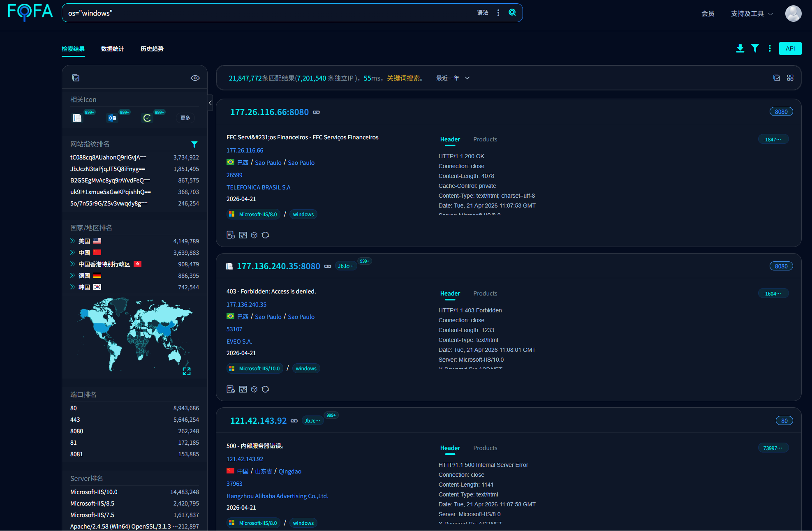Open the source code icon for 177.136.240.35 result

(243, 389)
